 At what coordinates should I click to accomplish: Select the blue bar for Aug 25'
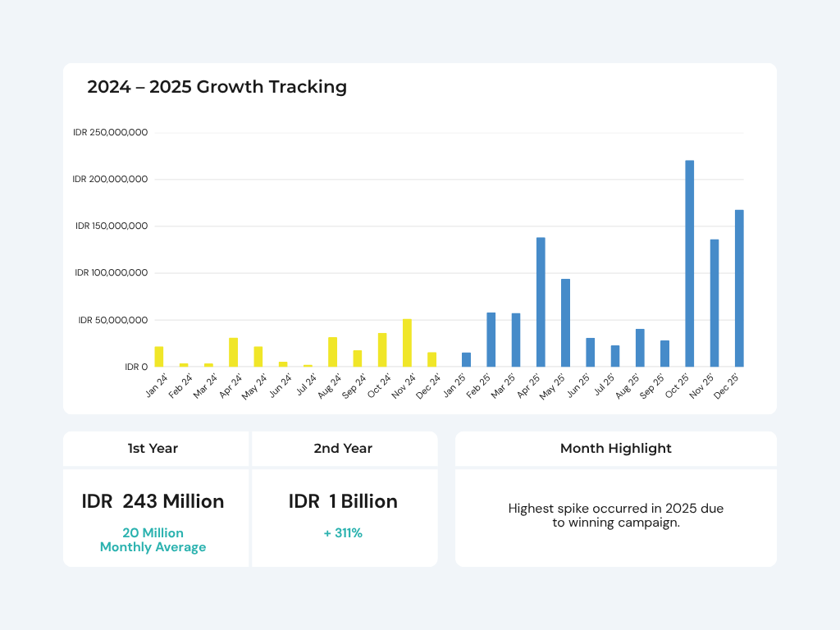coord(640,348)
